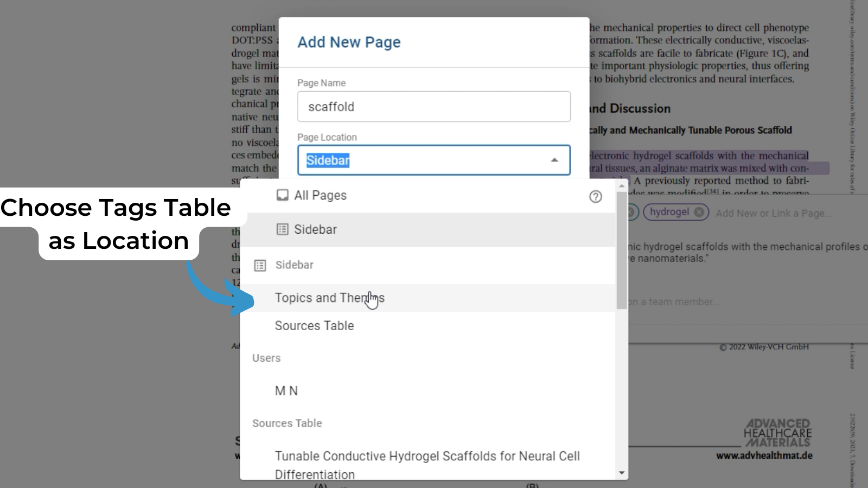868x488 pixels.
Task: Click the Page Location combo box
Action: click(x=434, y=160)
